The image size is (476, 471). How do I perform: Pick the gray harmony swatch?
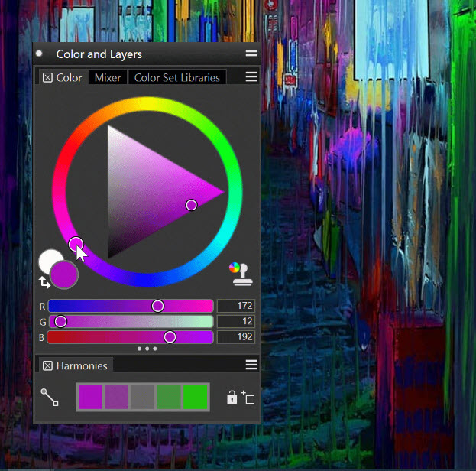click(143, 397)
